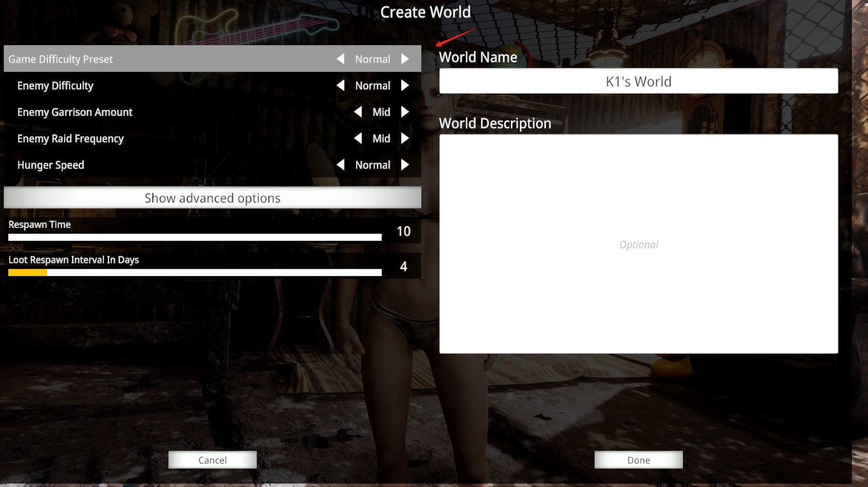Confirm world with Done button

coord(638,460)
